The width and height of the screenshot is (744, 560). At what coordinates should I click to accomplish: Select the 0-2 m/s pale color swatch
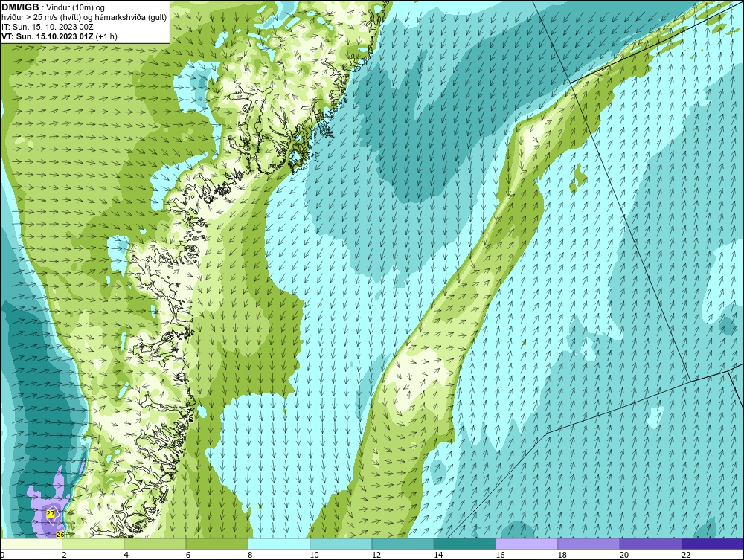31,544
